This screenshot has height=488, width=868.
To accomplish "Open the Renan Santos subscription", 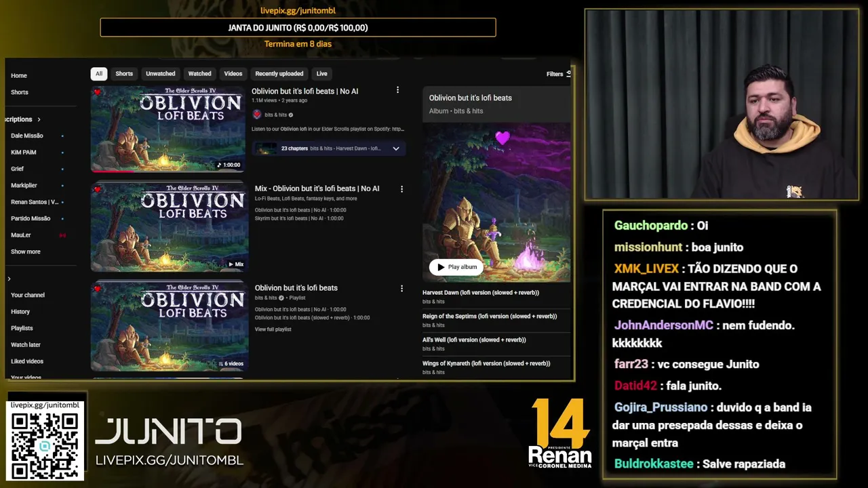I will tap(35, 202).
